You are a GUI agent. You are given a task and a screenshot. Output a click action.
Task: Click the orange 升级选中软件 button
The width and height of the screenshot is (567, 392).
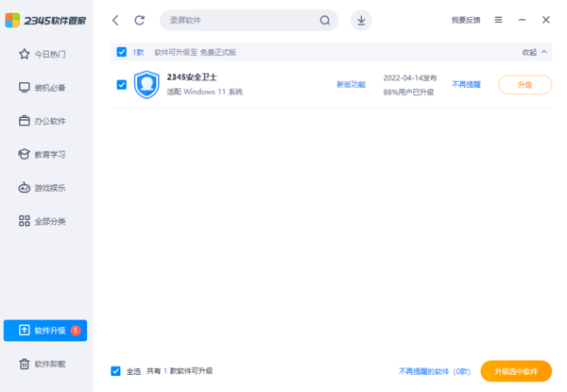[515, 371]
